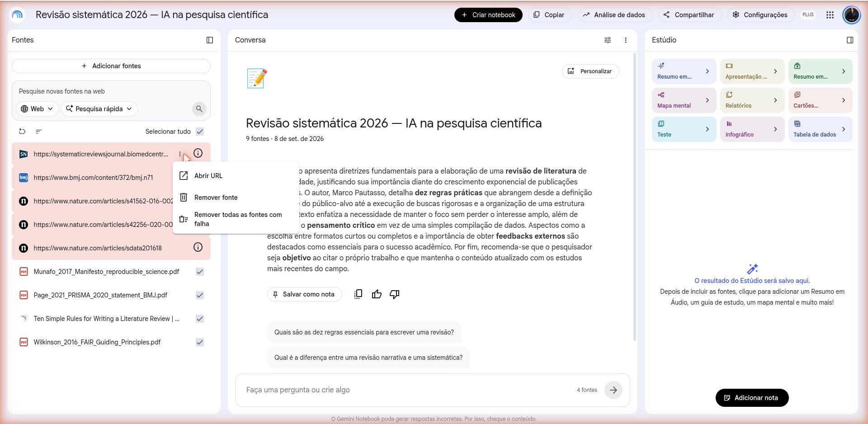Expand the Teste card arrow

pyautogui.click(x=708, y=129)
